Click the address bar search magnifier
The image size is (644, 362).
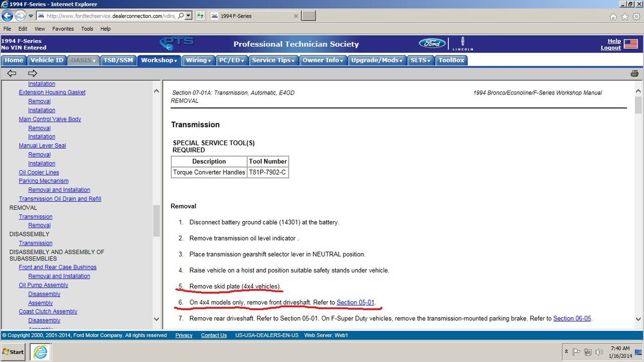pos(180,16)
